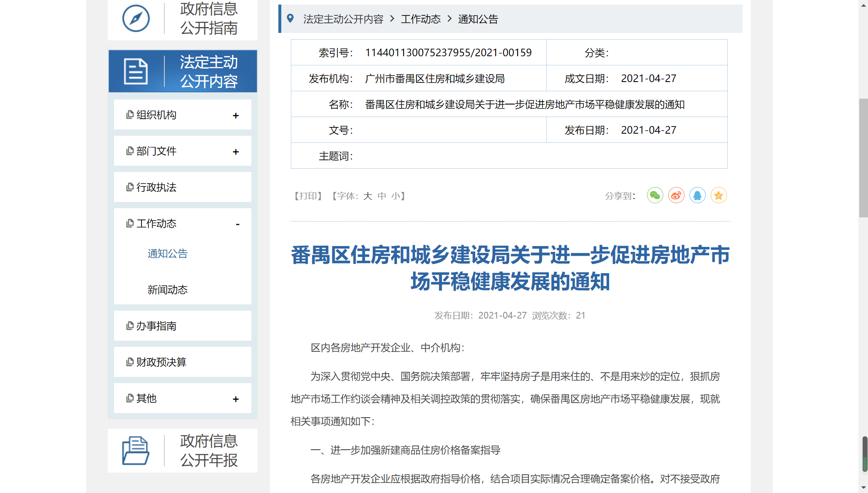Select 新闻动态 submenu link
The width and height of the screenshot is (868, 493).
pyautogui.click(x=167, y=290)
